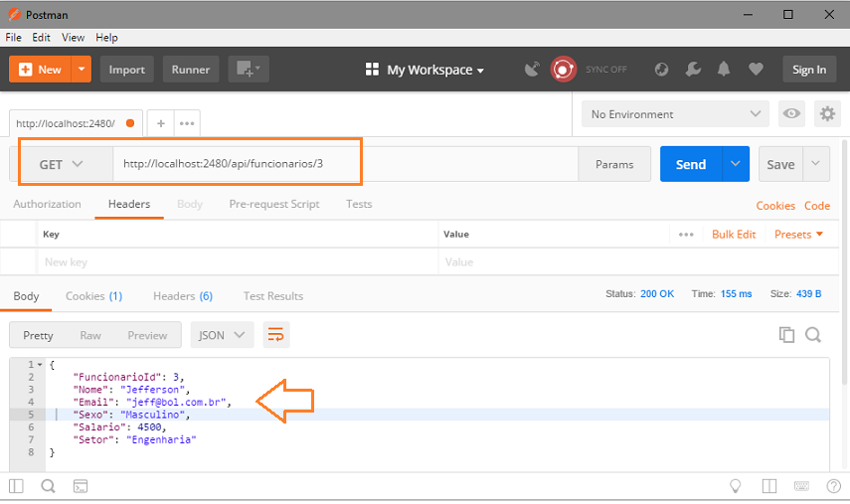Open the notifications bell icon
Image resolution: width=850 pixels, height=504 pixels.
(x=724, y=69)
